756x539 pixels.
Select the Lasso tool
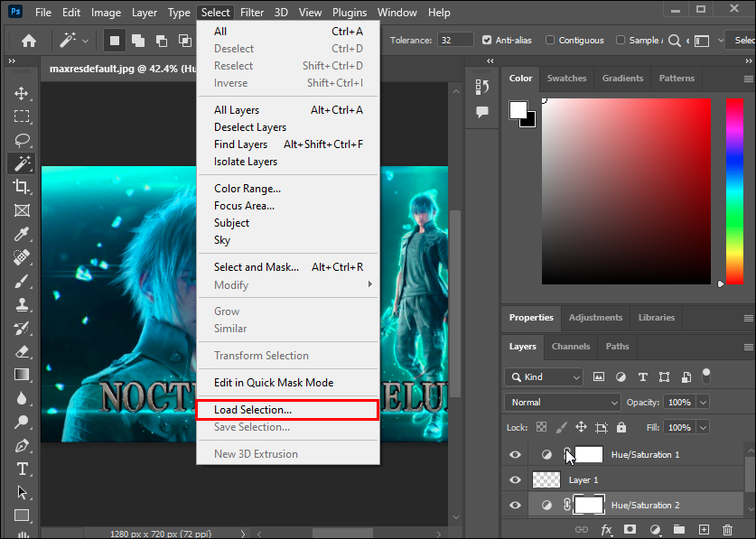(x=21, y=140)
